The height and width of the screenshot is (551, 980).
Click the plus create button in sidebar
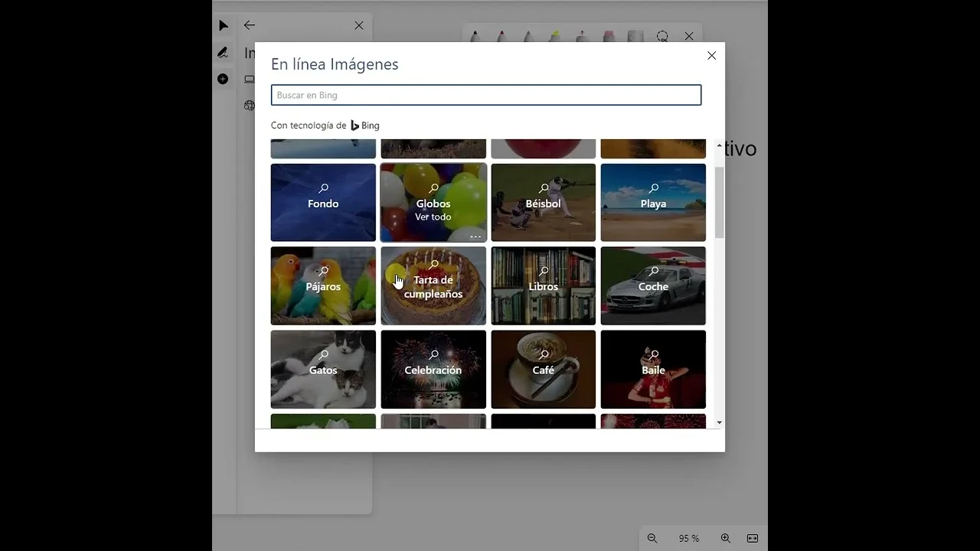coord(223,79)
